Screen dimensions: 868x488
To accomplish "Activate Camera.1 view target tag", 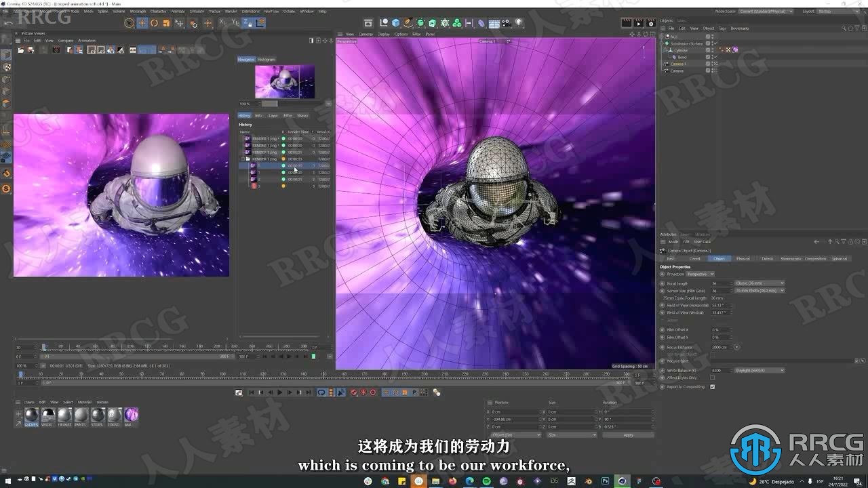I will coord(715,64).
